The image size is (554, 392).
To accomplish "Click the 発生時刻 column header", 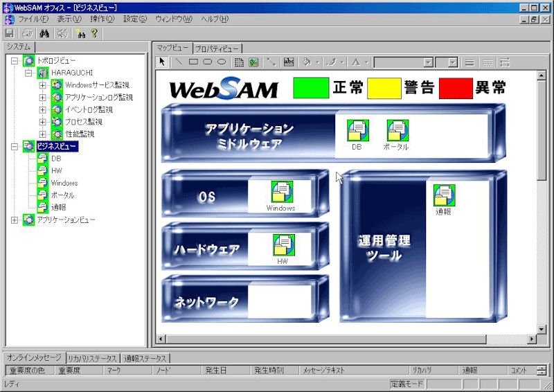I will [x=274, y=370].
